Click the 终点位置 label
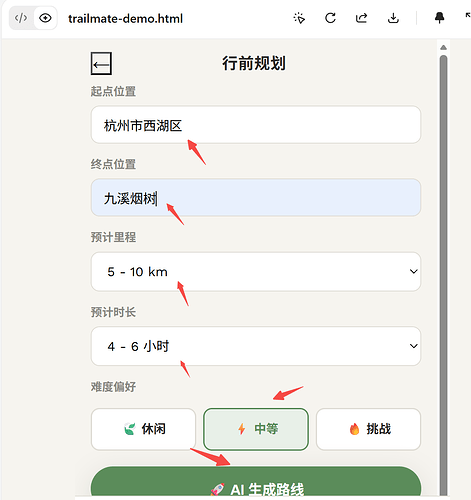 pos(113,164)
